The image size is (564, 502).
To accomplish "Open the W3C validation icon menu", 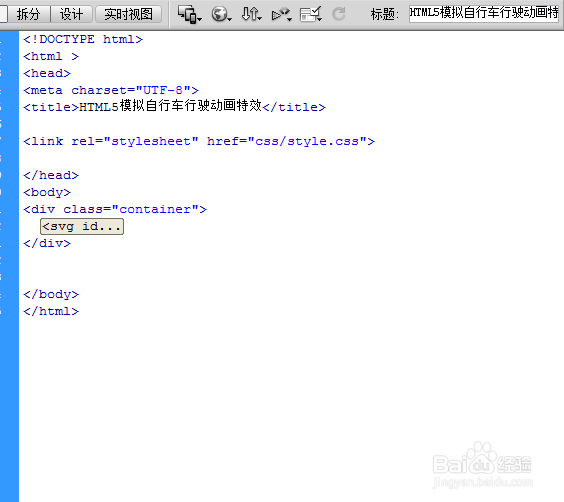I will [281, 15].
